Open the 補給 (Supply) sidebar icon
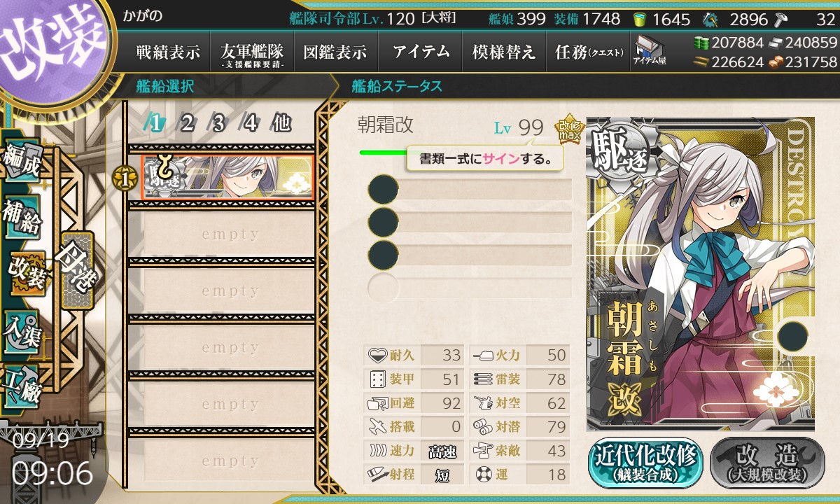The image size is (840, 504). (22, 218)
